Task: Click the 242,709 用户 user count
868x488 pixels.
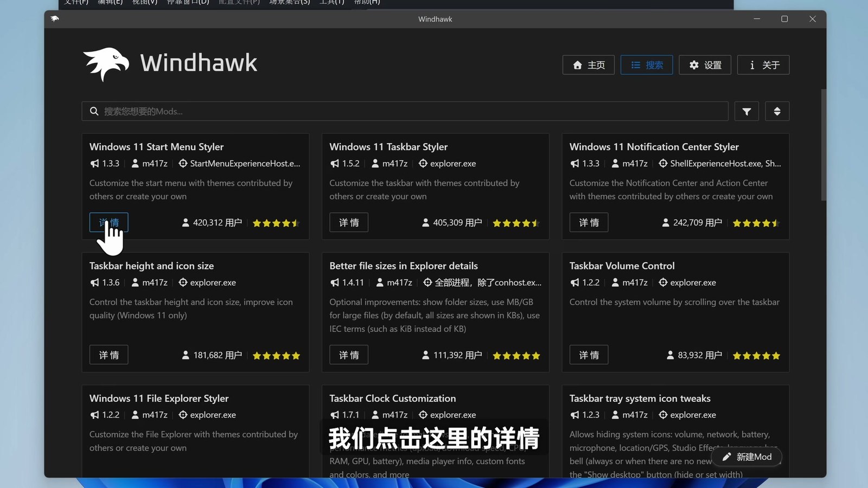Action: tap(698, 223)
